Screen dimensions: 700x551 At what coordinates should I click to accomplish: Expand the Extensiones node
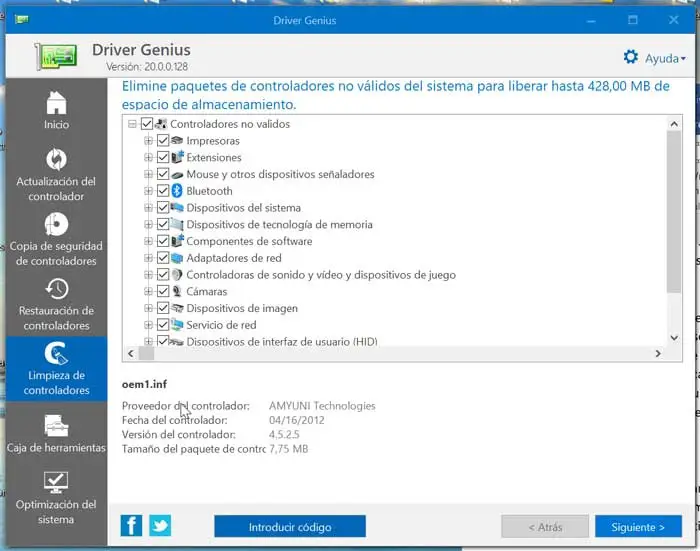(x=148, y=157)
